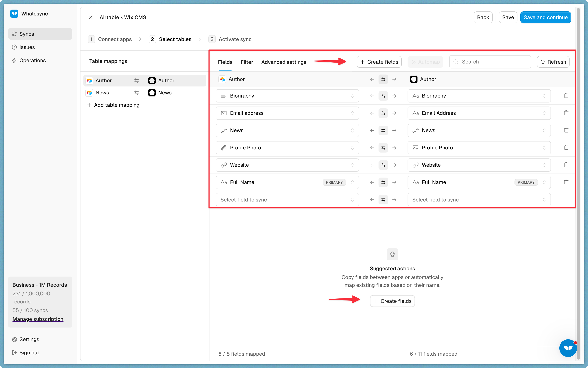Set Author table header sync to left arrow
Image resolution: width=588 pixels, height=368 pixels.
click(x=372, y=79)
